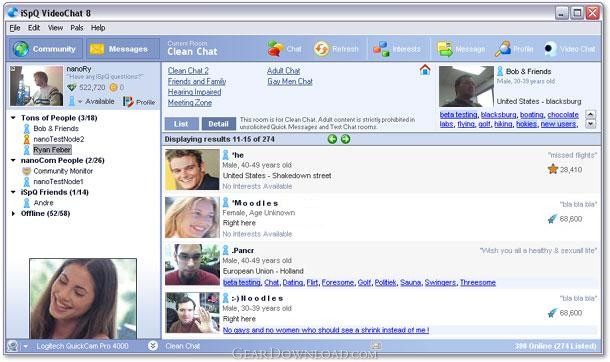Go back with green previous arrow

coord(332,139)
